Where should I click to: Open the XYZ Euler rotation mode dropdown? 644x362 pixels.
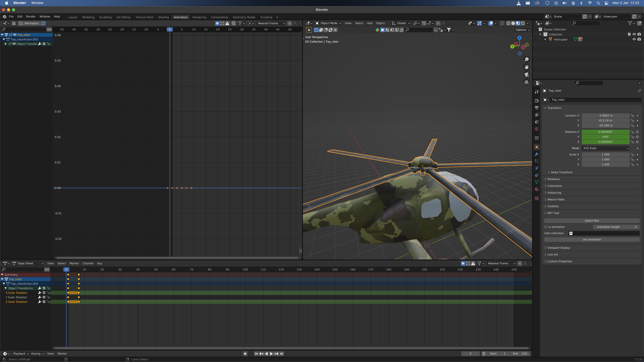606,148
